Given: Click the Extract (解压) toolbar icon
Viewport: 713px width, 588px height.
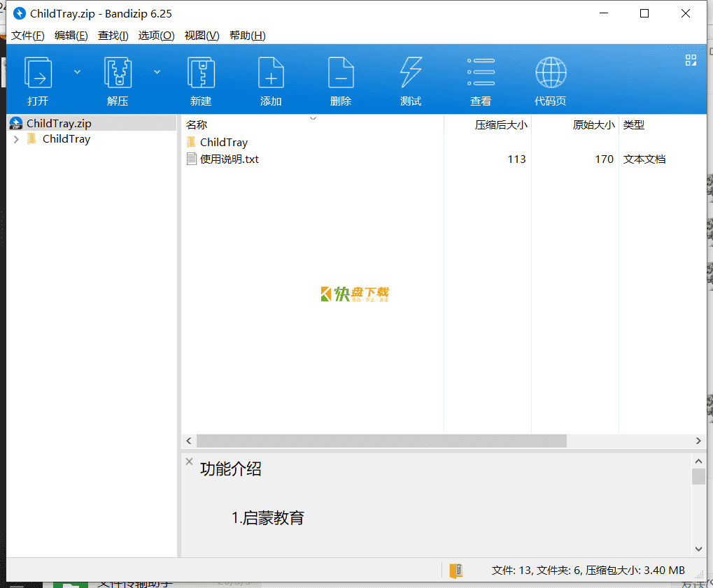Looking at the screenshot, I should pyautogui.click(x=118, y=73).
